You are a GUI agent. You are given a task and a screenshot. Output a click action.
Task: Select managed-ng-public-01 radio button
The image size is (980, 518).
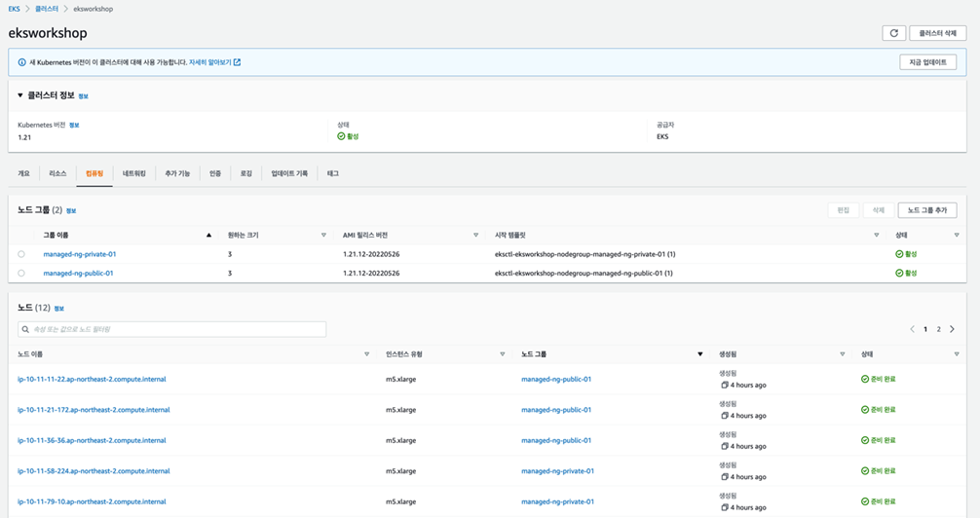click(x=21, y=273)
